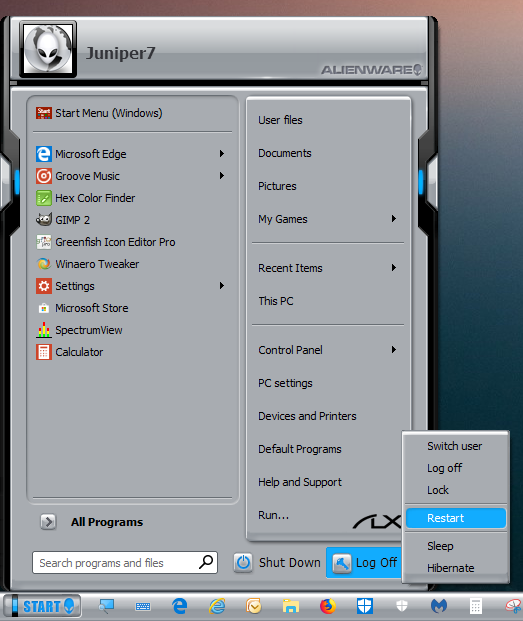Open Default Programs entry
This screenshot has height=621, width=523.
(x=300, y=449)
